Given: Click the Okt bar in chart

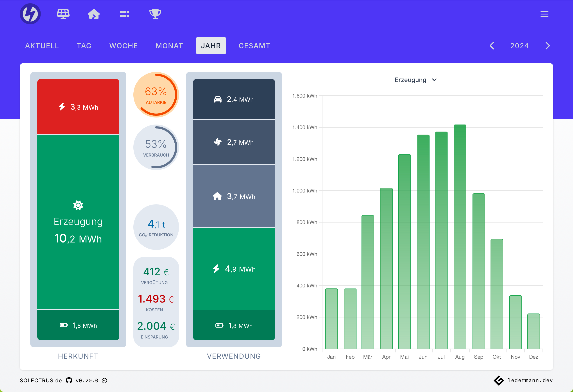Looking at the screenshot, I should (497, 294).
